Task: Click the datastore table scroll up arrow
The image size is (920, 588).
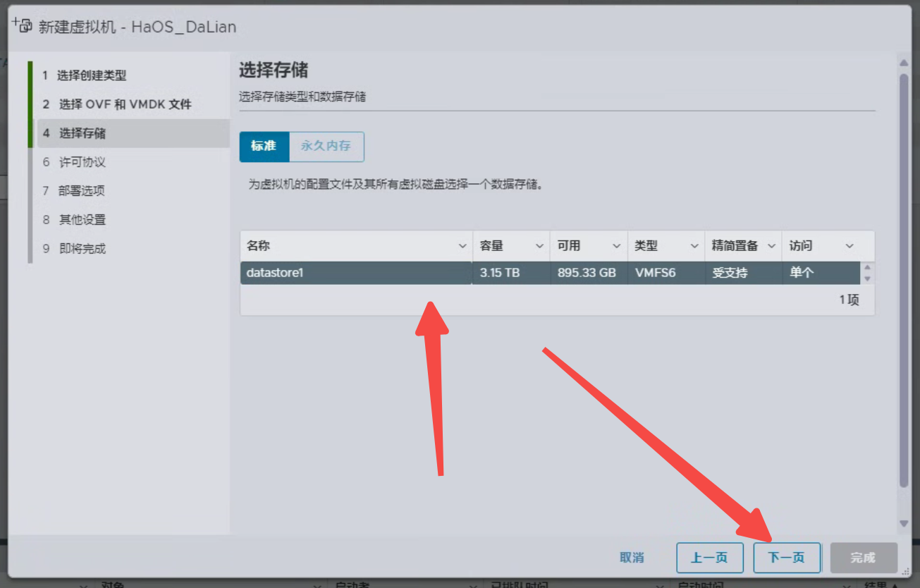Action: coord(867,268)
